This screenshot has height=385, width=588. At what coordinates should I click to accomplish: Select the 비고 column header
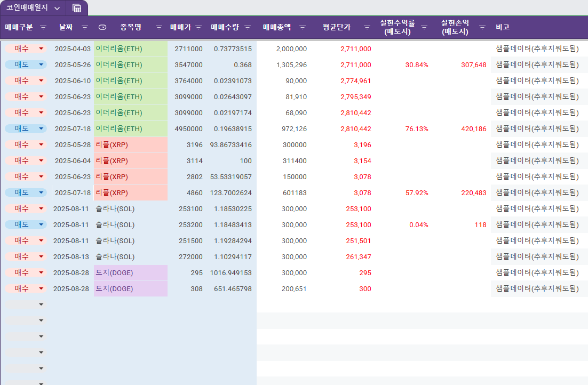(x=502, y=27)
